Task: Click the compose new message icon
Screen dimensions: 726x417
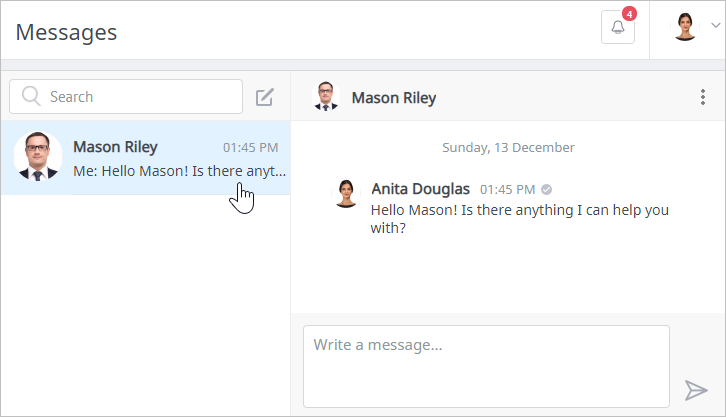Action: tap(264, 97)
